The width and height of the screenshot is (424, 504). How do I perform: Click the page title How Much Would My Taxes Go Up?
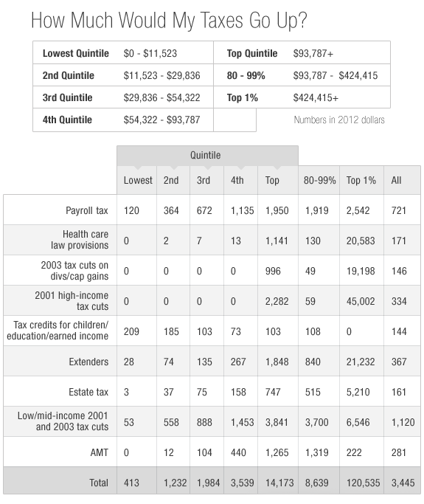170,21
